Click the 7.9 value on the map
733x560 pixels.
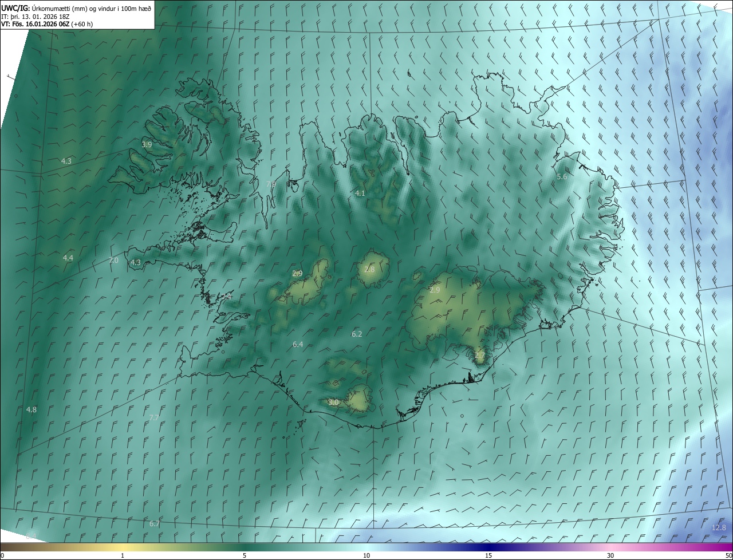coord(271,184)
